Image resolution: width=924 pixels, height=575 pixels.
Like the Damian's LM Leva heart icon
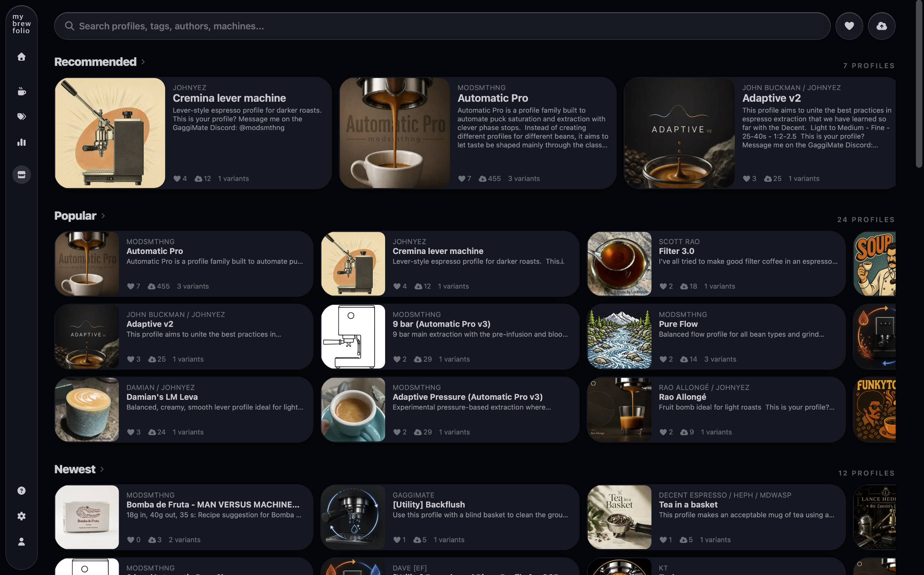131,433
